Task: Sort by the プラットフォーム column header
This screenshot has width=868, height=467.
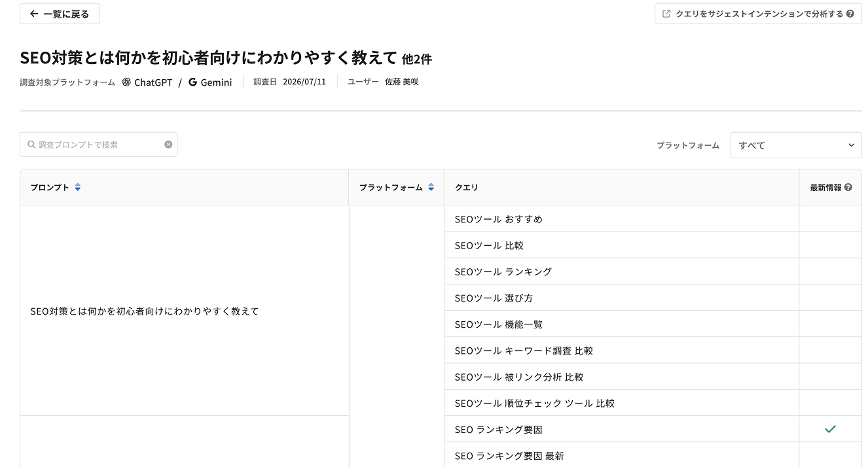Action: pos(397,187)
